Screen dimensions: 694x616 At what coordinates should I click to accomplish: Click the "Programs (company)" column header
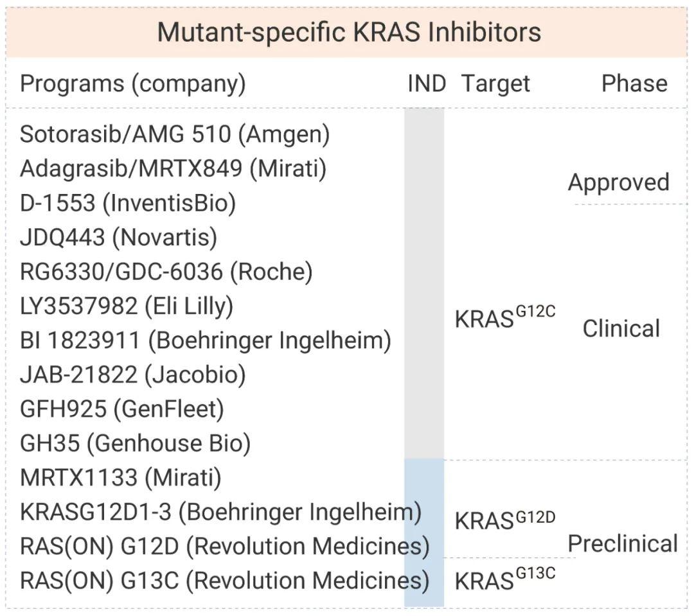(132, 84)
